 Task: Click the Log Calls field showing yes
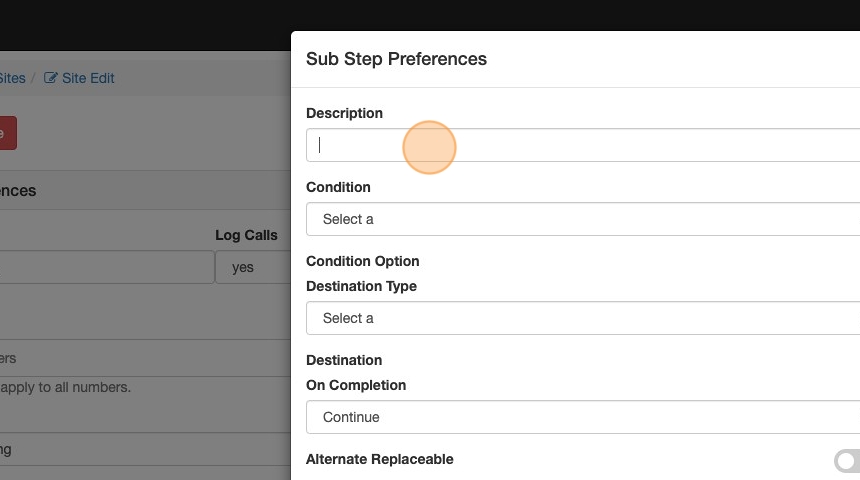coord(252,267)
